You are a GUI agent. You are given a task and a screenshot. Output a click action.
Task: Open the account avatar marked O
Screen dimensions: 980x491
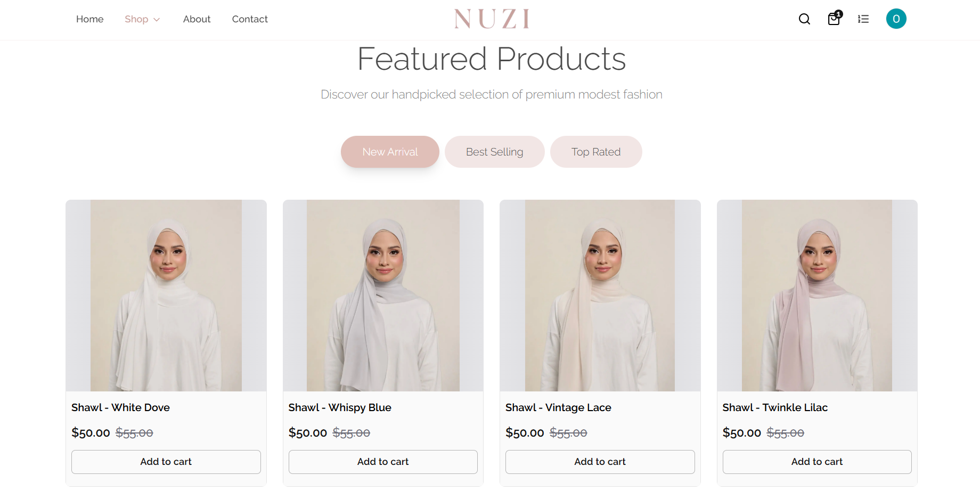point(896,18)
